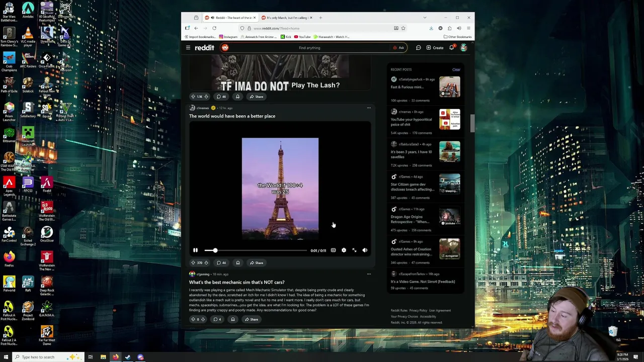Screen dimensions: 644x362
Task: Click Firefox reload page button
Action: click(x=214, y=28)
